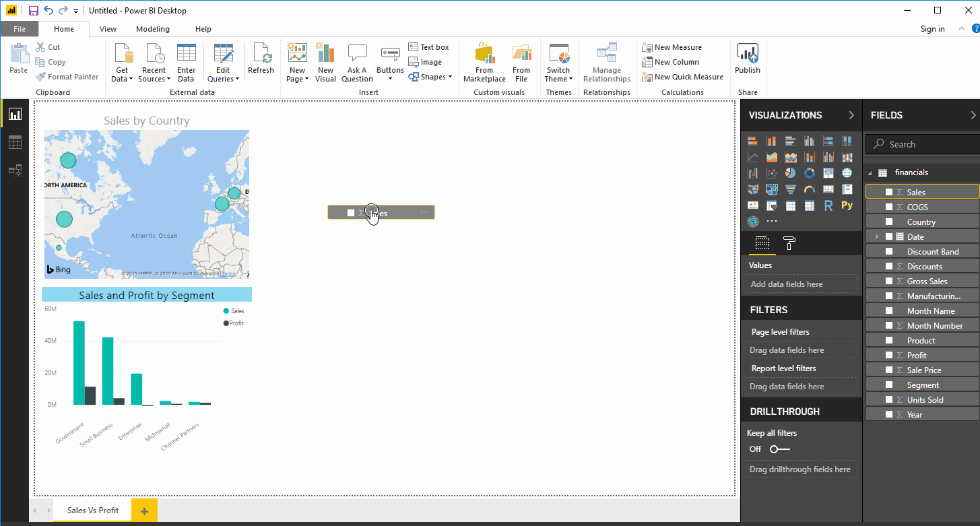Choose the funnel chart visual
Viewport: 980px width, 526px height.
click(x=791, y=189)
